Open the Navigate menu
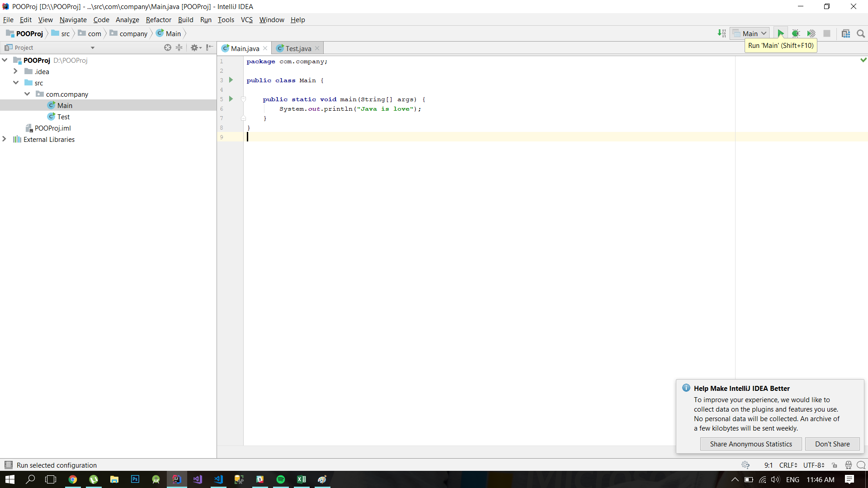 [73, 19]
